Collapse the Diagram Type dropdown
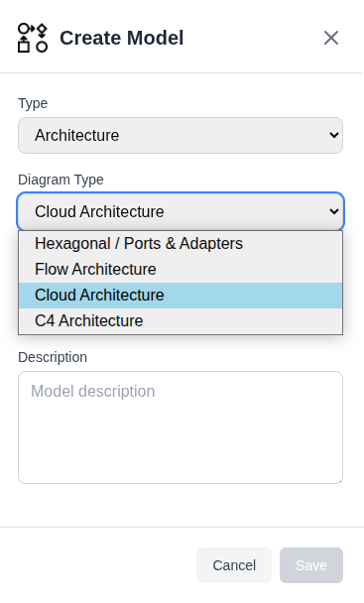Image resolution: width=364 pixels, height=603 pixels. coord(181,211)
